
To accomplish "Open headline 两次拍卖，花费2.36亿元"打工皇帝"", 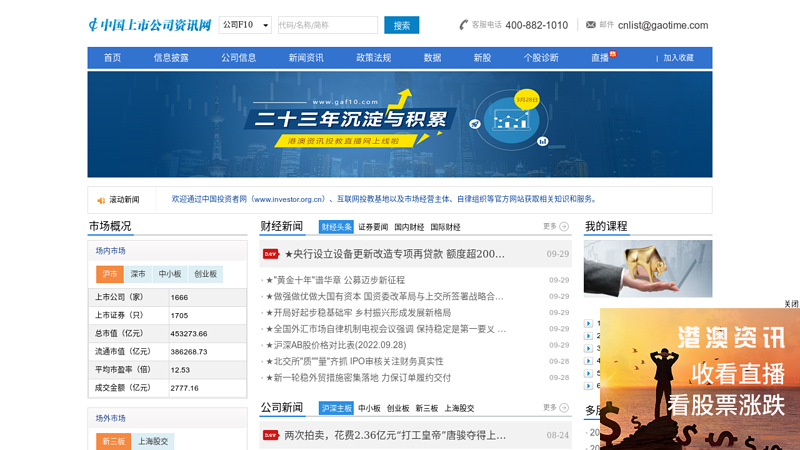I will click(395, 435).
